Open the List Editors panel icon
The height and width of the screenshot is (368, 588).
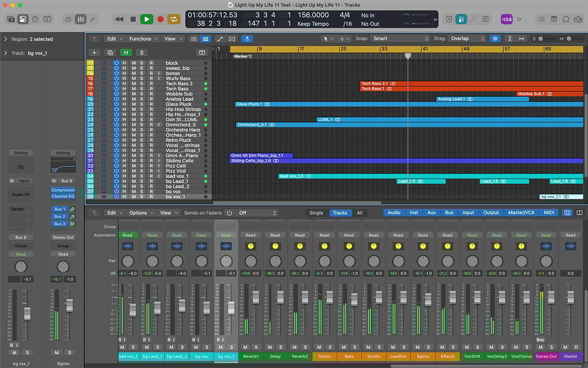click(543, 19)
